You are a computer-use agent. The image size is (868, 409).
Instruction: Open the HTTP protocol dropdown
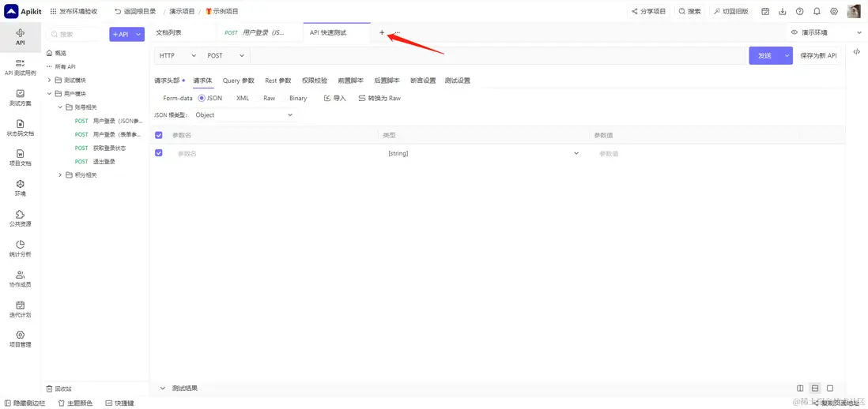coord(178,55)
